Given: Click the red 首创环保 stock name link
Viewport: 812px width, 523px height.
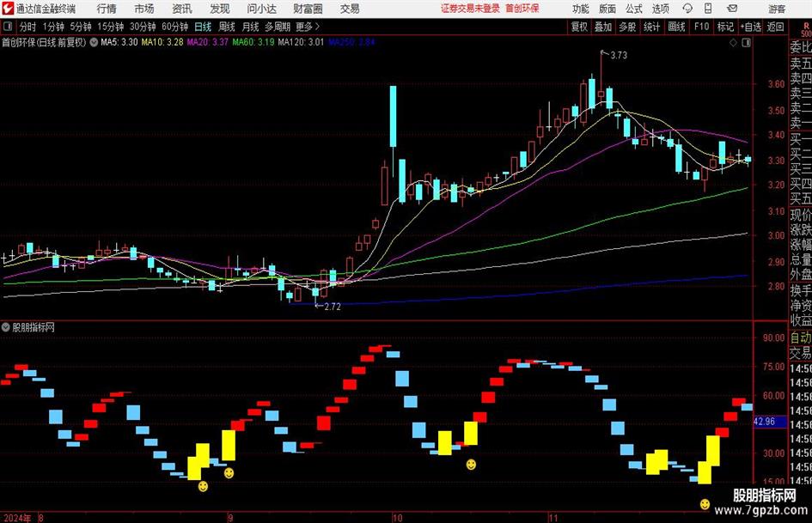Looking at the screenshot, I should click(522, 9).
